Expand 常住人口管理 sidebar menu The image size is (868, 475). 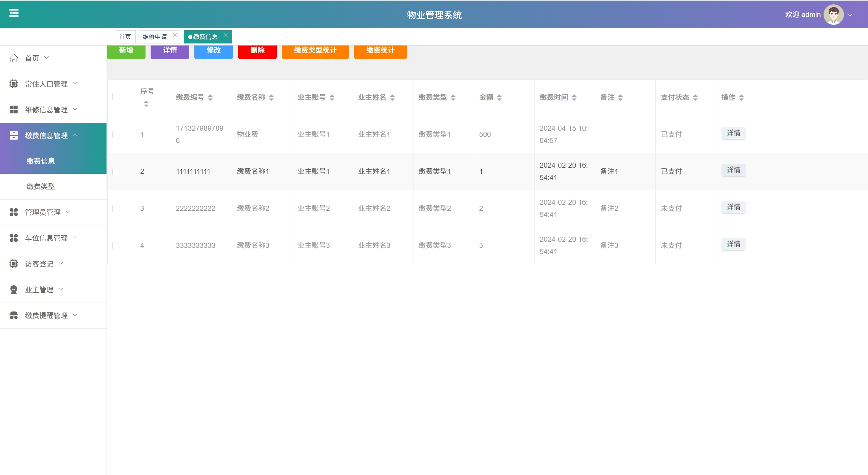point(53,84)
